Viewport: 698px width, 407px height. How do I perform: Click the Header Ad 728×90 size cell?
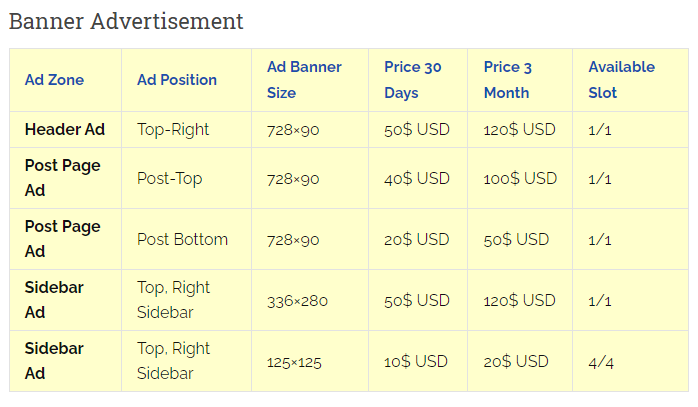pyautogui.click(x=293, y=130)
